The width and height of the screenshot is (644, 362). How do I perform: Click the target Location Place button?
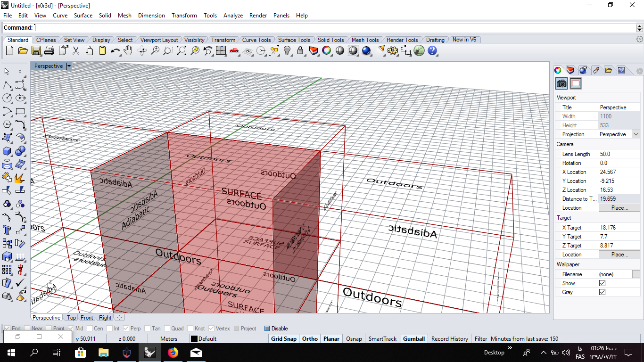point(619,255)
